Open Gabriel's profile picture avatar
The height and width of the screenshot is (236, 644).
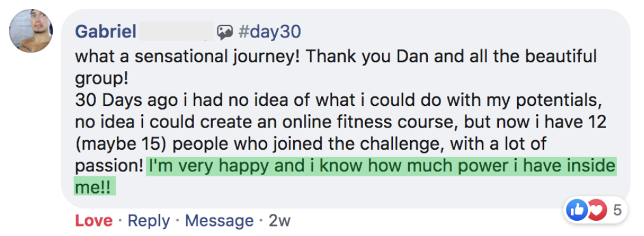click(31, 30)
